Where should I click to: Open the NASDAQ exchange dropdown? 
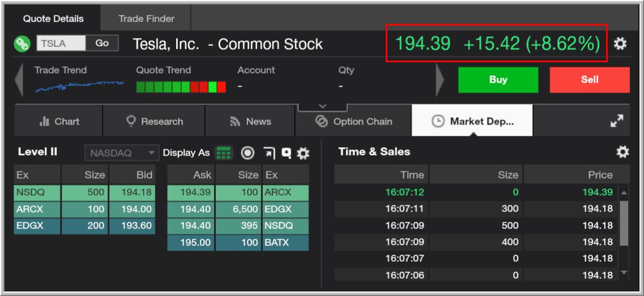(122, 153)
